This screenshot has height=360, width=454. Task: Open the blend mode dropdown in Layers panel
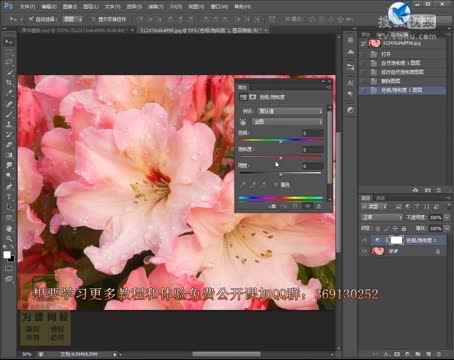382,217
